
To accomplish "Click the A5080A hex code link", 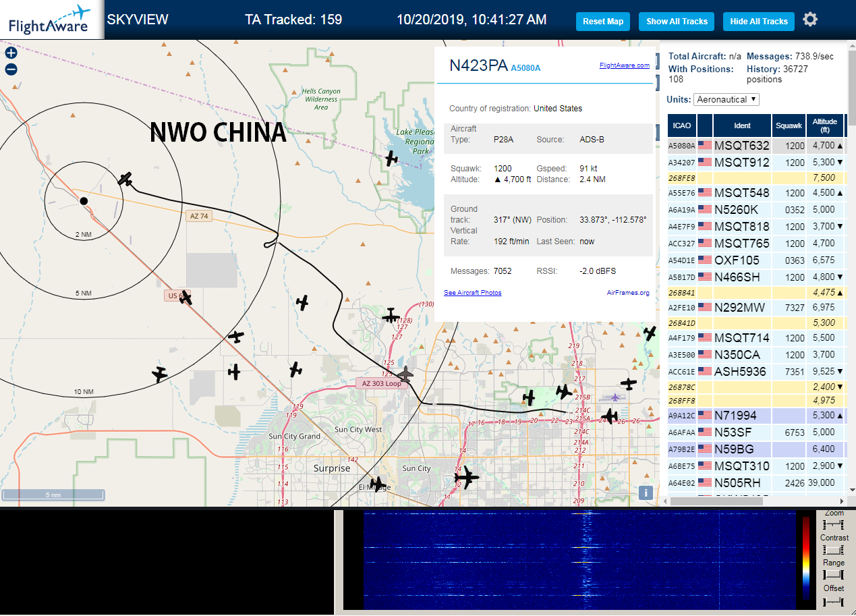I will (x=525, y=68).
